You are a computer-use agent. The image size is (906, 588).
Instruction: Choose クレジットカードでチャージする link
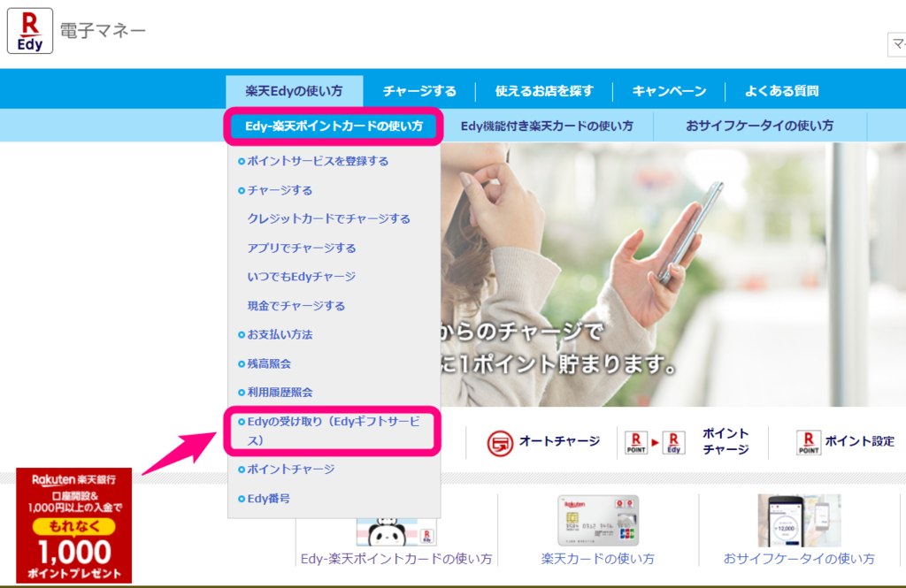pyautogui.click(x=329, y=219)
